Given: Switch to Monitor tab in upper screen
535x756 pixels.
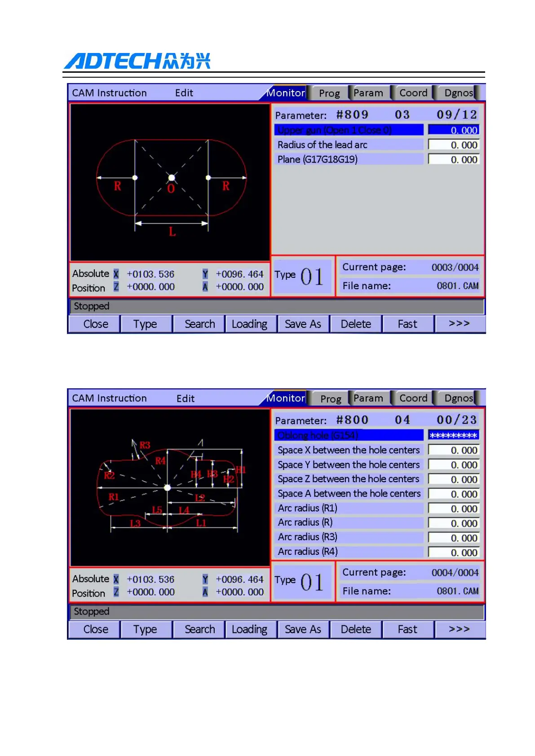Looking at the screenshot, I should (x=285, y=93).
